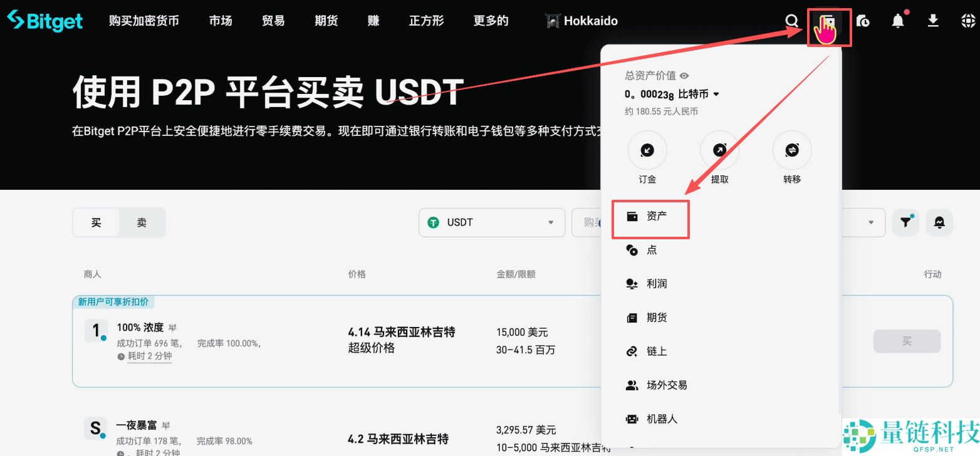Click the 买 button for 100% 浓度 merchant
980x456 pixels.
(x=906, y=341)
